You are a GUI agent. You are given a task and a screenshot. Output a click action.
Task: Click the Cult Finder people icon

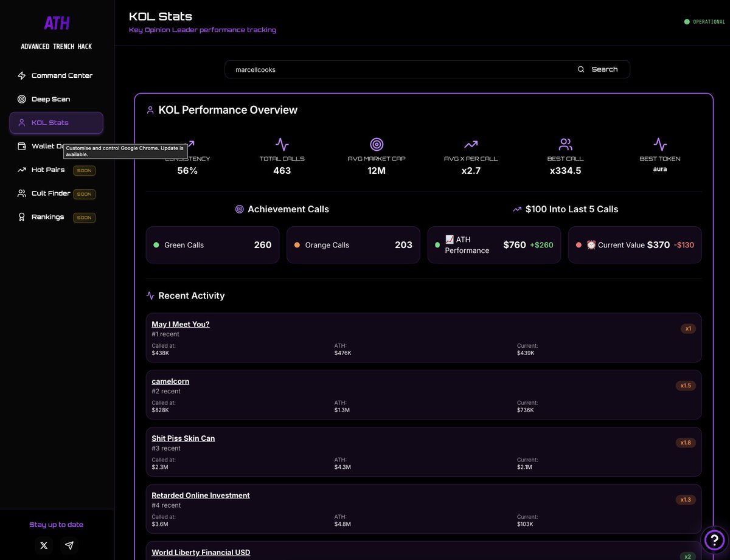pyautogui.click(x=22, y=194)
